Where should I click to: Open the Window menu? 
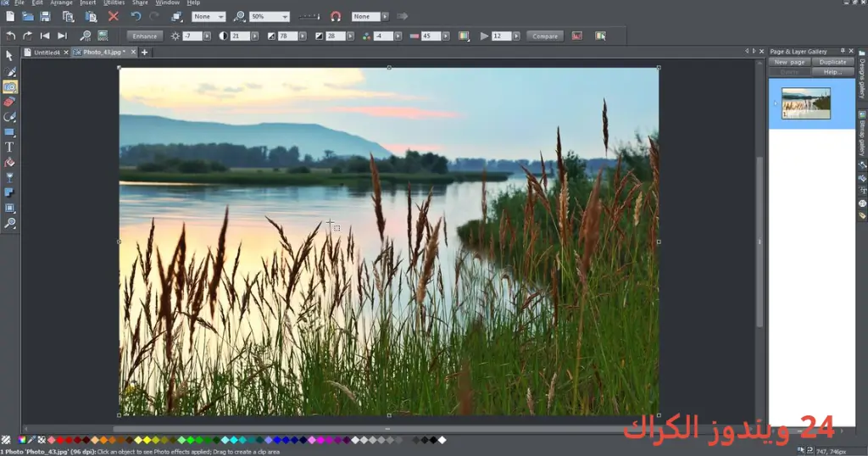coord(167,3)
